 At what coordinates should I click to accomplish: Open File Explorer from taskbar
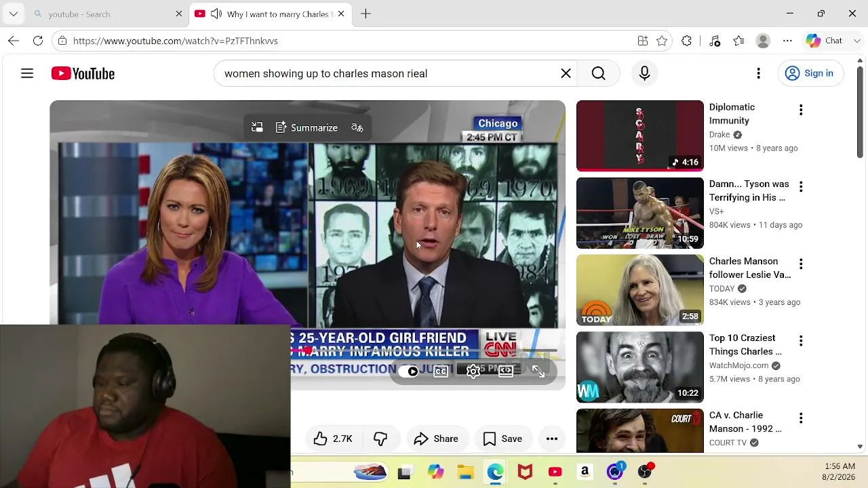coord(465,472)
